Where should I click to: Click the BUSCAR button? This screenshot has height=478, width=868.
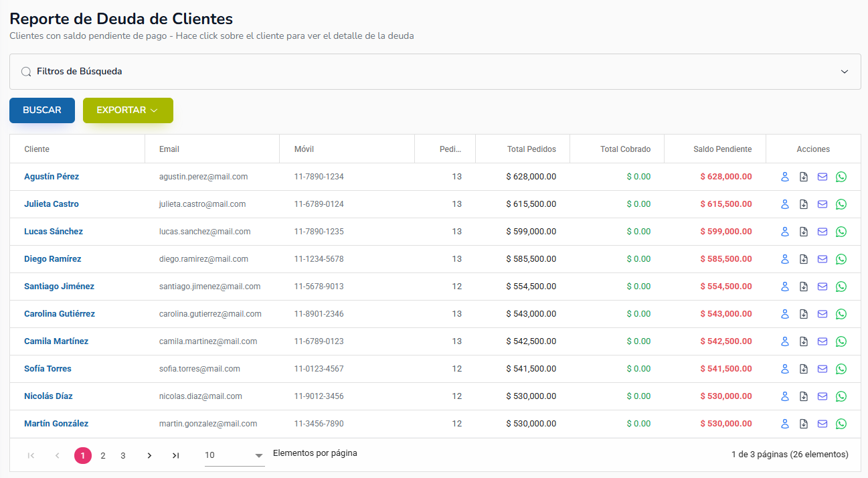pyautogui.click(x=42, y=110)
